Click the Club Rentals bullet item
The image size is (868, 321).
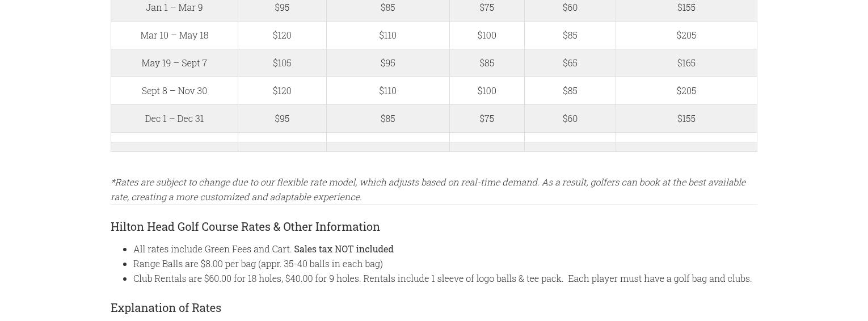[x=443, y=278]
